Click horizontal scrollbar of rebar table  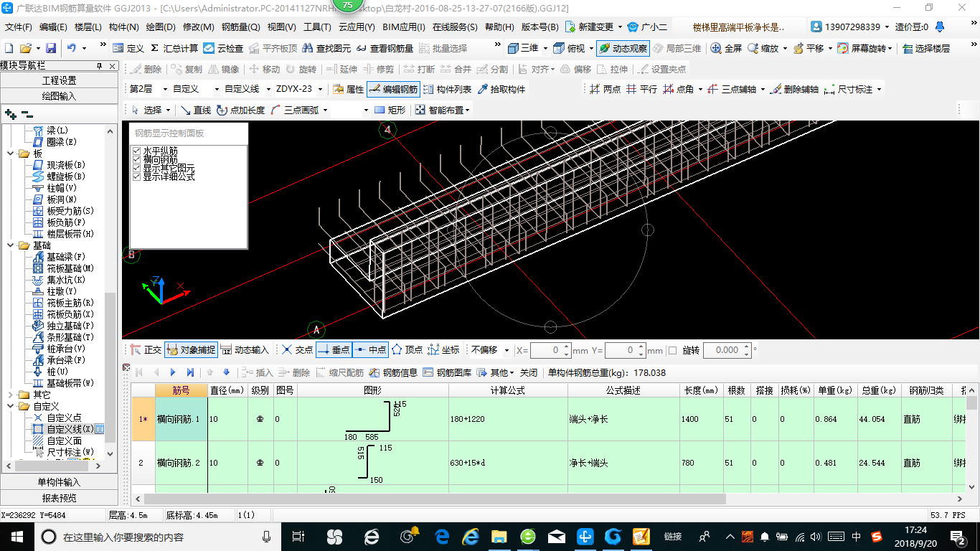tap(435, 499)
